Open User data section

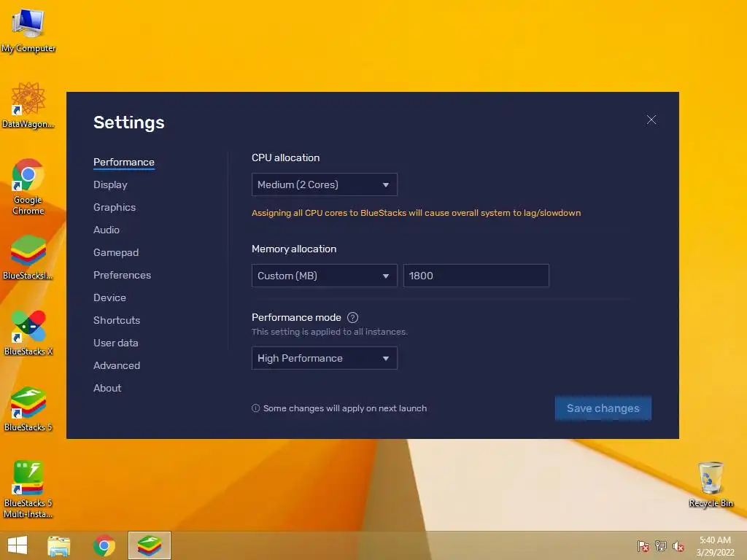point(116,343)
